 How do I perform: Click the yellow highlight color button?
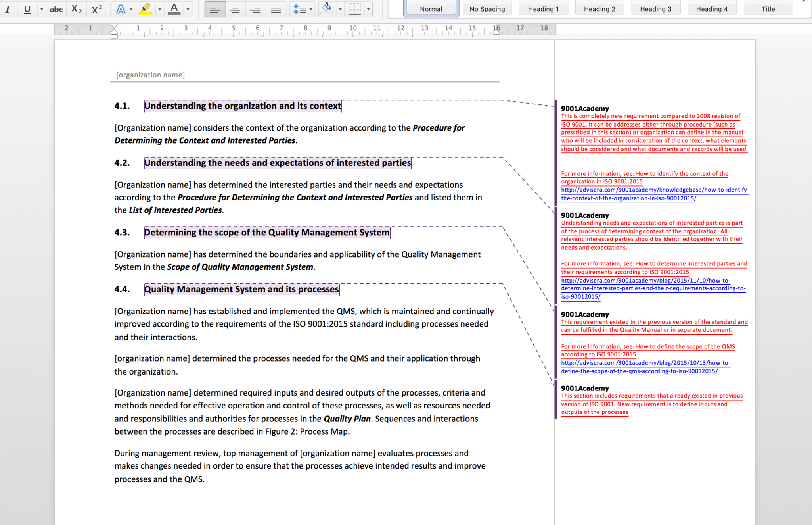click(146, 9)
